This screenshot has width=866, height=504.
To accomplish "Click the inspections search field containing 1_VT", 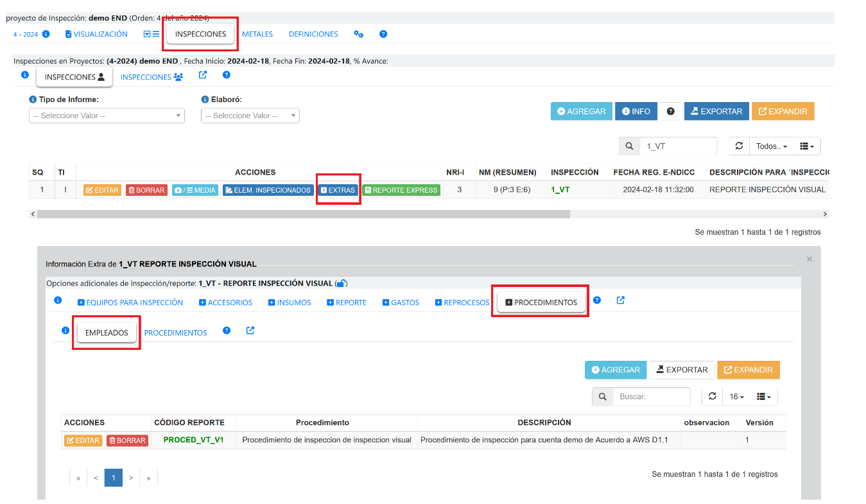I will [678, 146].
